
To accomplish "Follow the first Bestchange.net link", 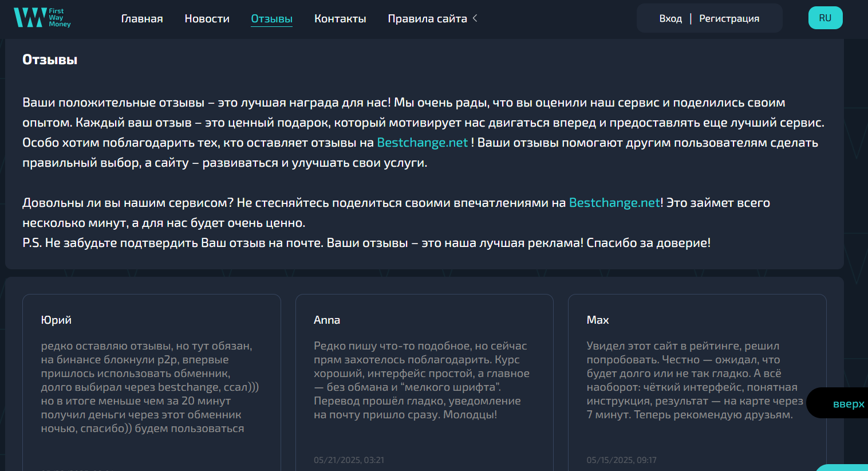I will pos(422,143).
